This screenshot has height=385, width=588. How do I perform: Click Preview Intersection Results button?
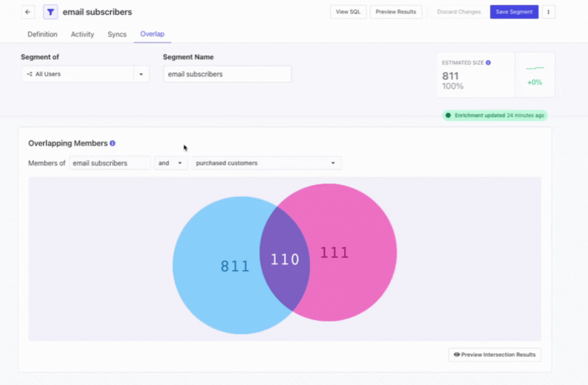pyautogui.click(x=494, y=355)
